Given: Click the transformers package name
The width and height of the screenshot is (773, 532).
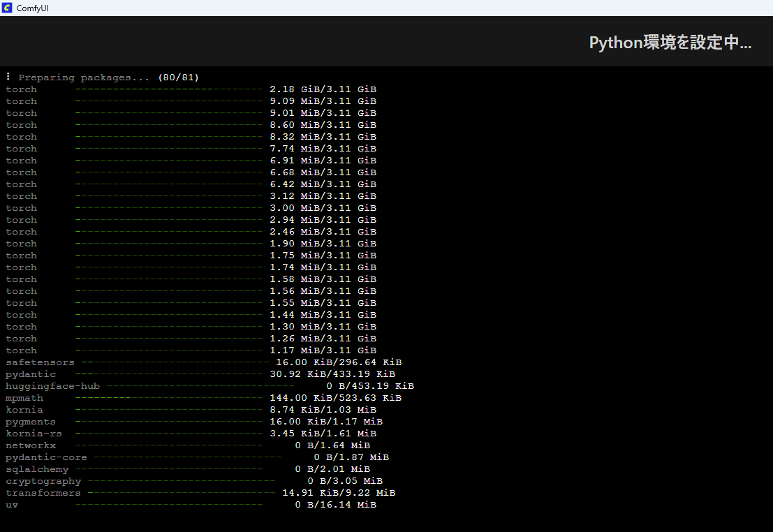Looking at the screenshot, I should (43, 493).
